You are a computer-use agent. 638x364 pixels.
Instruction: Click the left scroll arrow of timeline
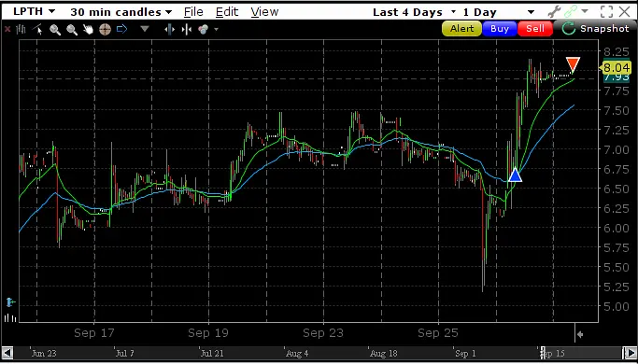pyautogui.click(x=7, y=353)
